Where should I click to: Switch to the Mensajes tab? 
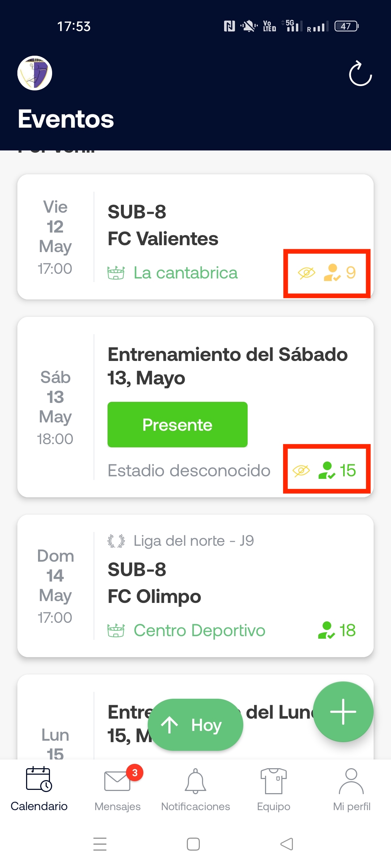pyautogui.click(x=117, y=789)
